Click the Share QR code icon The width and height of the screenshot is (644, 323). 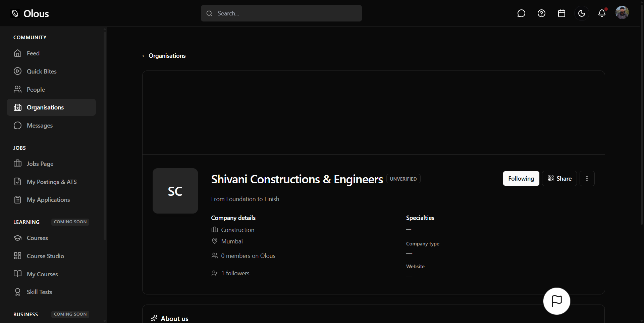(551, 179)
